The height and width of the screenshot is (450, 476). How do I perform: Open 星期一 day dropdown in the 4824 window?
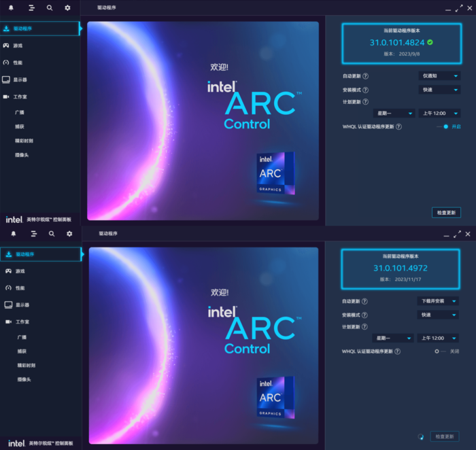pos(394,114)
